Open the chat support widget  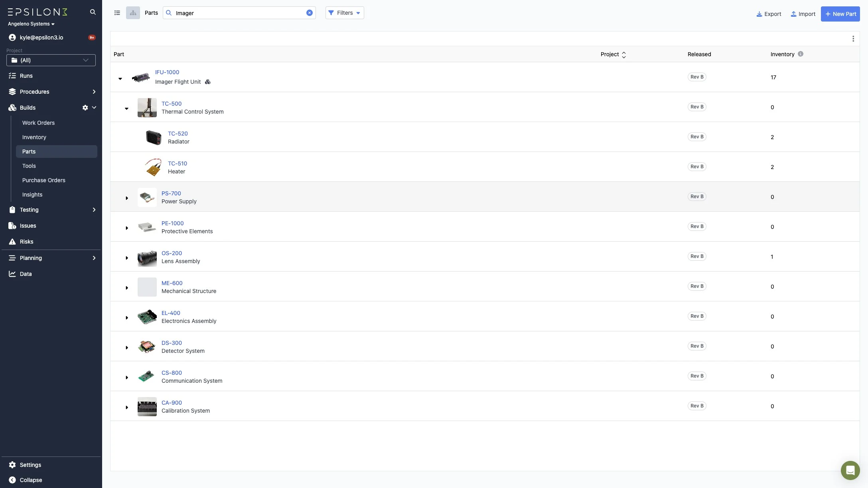click(x=850, y=470)
